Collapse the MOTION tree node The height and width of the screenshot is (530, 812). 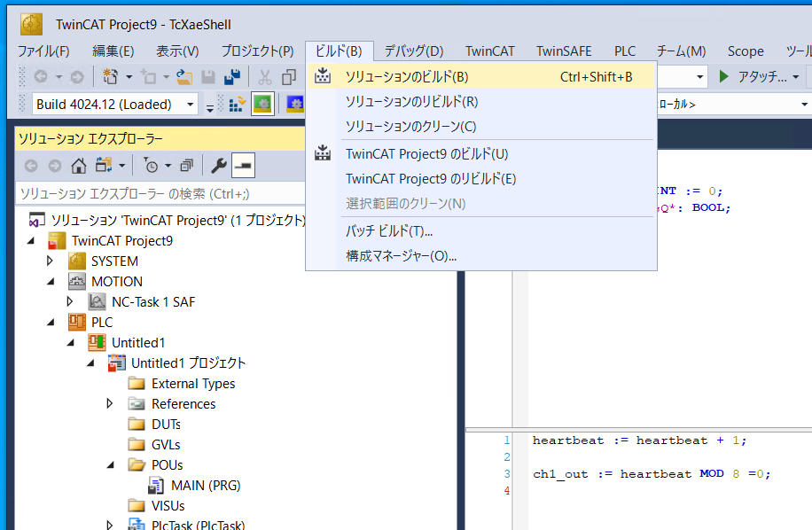51,281
